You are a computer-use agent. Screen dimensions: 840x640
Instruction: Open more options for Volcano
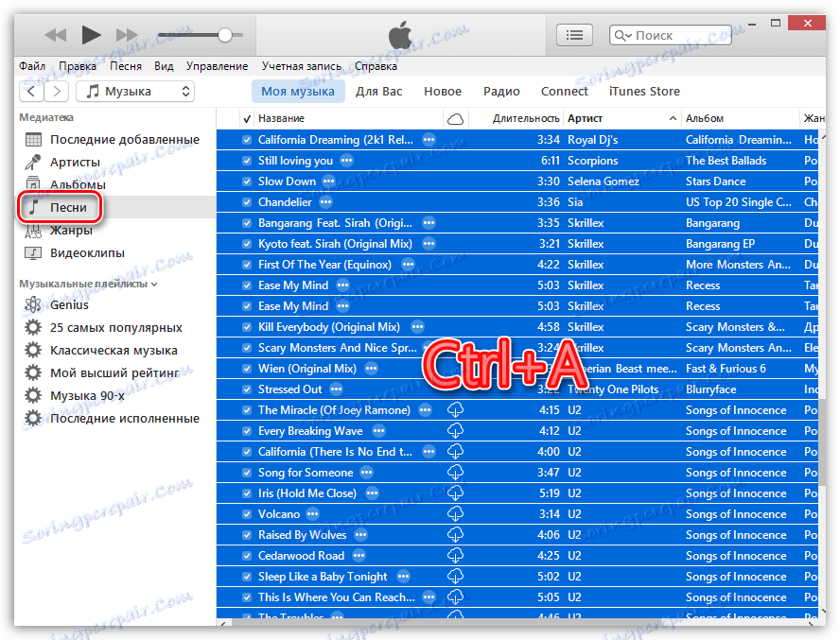click(313, 514)
